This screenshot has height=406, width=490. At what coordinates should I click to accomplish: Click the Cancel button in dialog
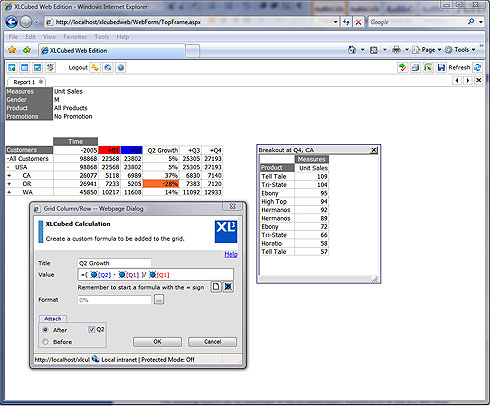tap(212, 342)
